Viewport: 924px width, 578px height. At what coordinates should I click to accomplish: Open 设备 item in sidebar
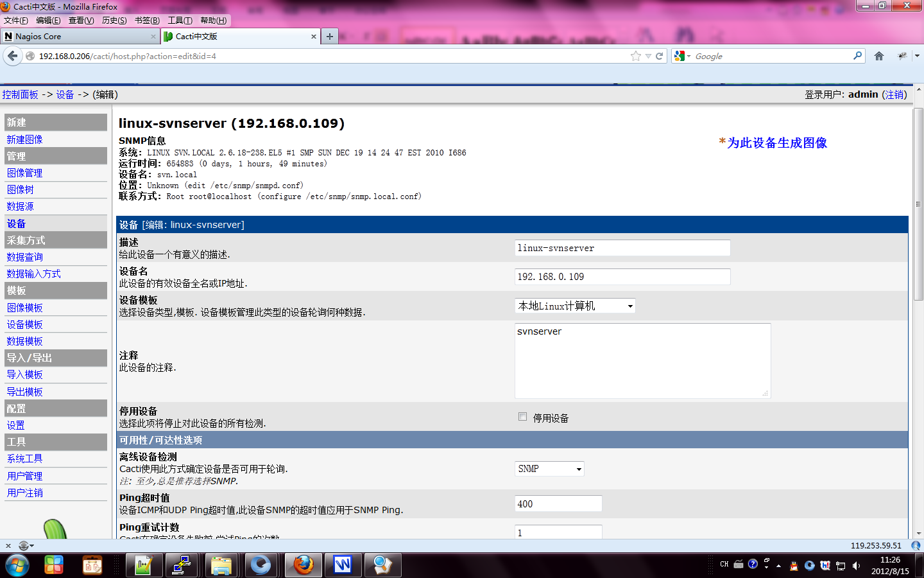(16, 223)
